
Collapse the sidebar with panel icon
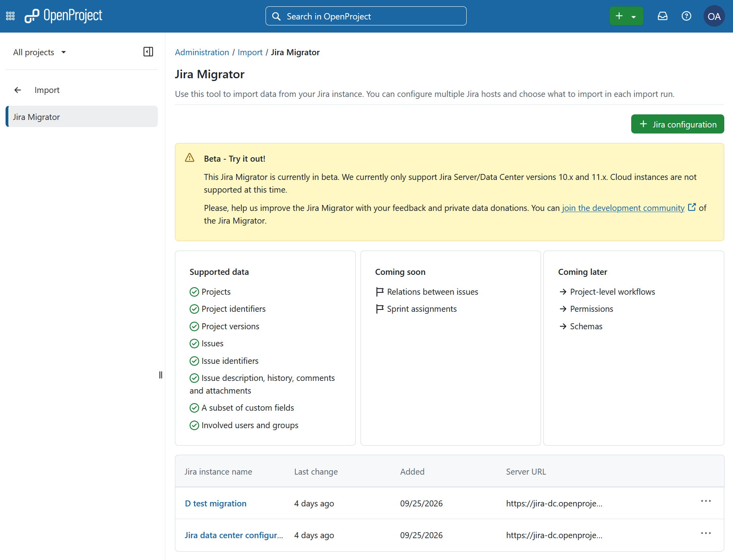pos(148,52)
